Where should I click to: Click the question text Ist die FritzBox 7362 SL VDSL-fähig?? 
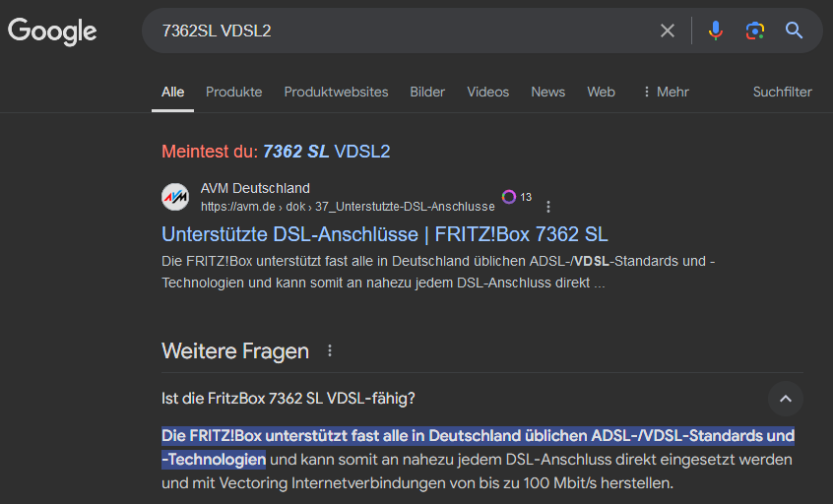coord(288,399)
